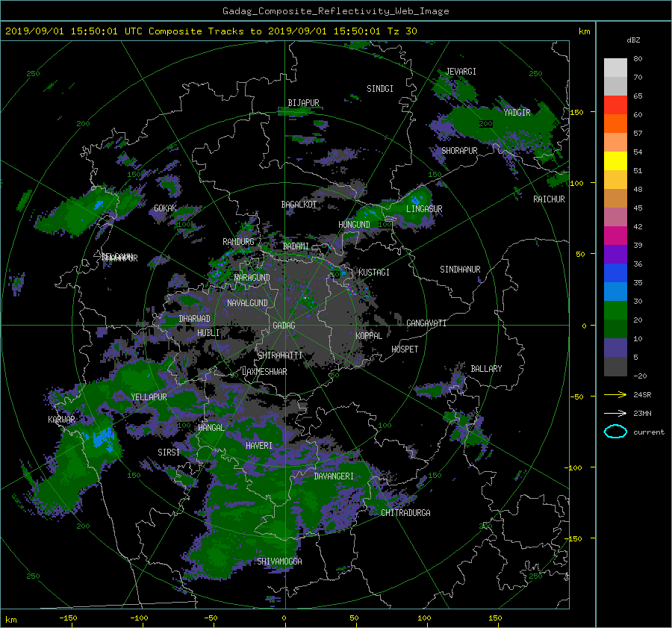Viewport: 672px width, 628px height.
Task: Click the yellow 24SR arrow legend icon
Action: coord(615,394)
